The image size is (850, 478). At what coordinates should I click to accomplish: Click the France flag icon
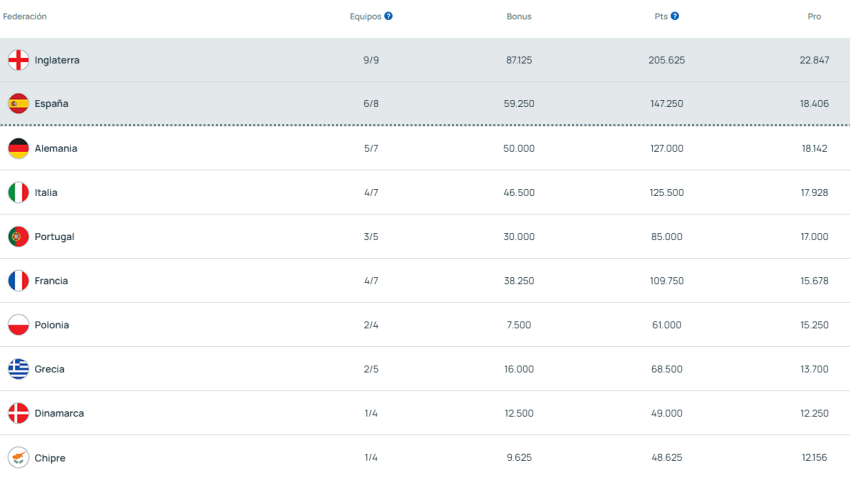(18, 281)
